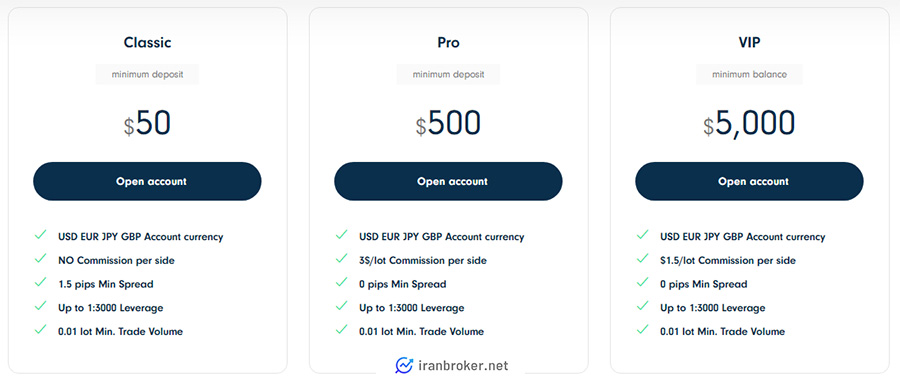Viewport: 900px width, 380px height.
Task: Click the Classic plan's Up to 1:3000 Leverage checkmark
Action: click(x=40, y=305)
